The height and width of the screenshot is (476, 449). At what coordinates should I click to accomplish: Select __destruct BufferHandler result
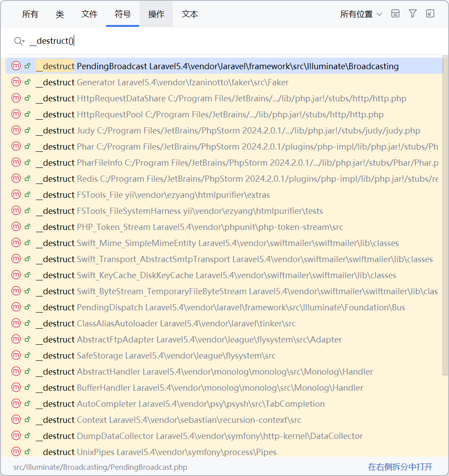[224, 388]
